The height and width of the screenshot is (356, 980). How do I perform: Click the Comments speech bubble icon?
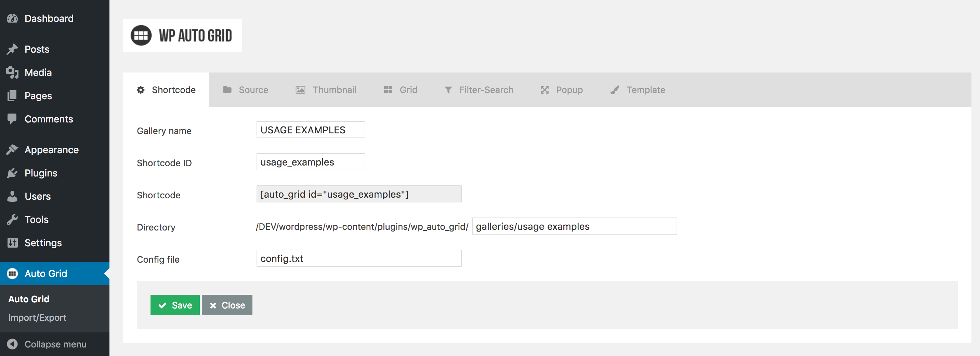pos(12,119)
